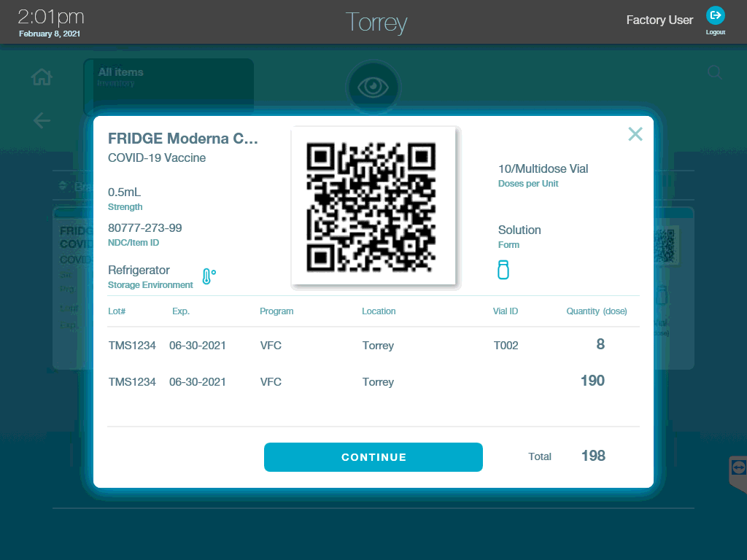Click the CONTINUE button
Viewport: 747px width, 560px height.
click(373, 457)
